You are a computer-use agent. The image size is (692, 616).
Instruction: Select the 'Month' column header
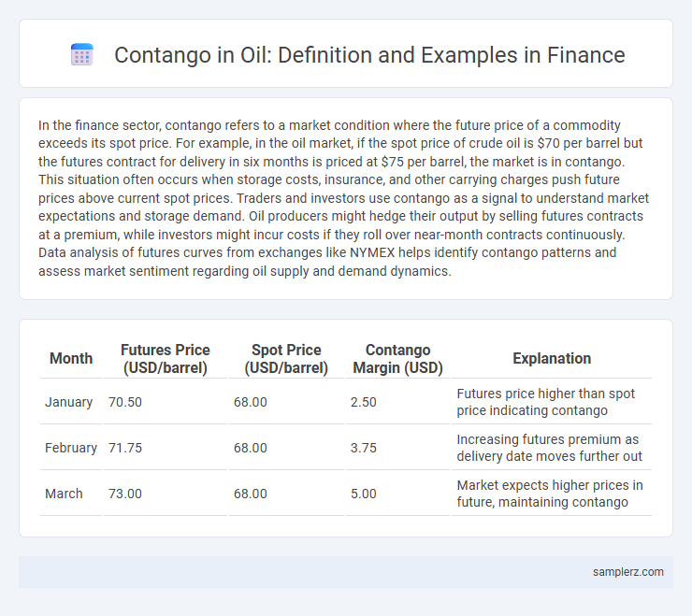tap(71, 358)
